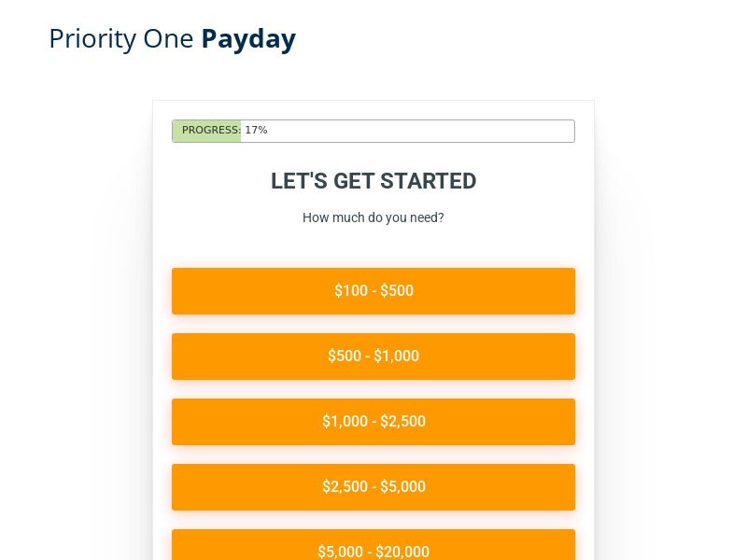Pick the "$1,000 - $2,500" range button
This screenshot has height=560, width=747.
pos(373,421)
